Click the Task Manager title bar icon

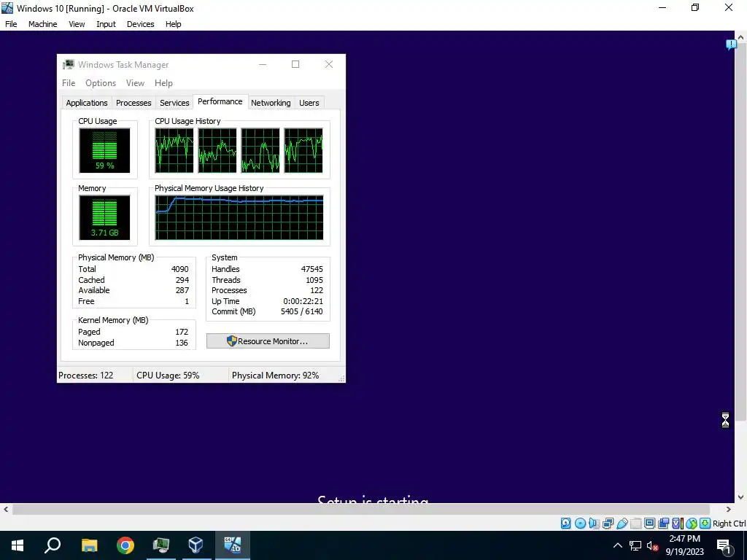69,64
